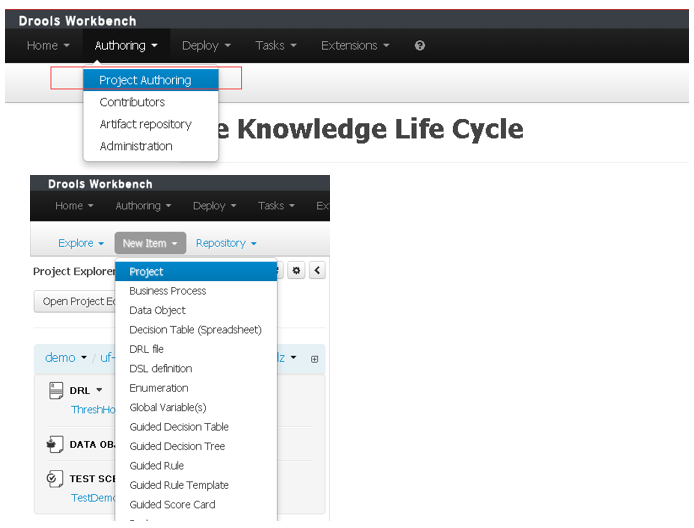Screen dimensions: 694x528
Task: Open the Tasks menu in top navbar
Action: click(276, 46)
